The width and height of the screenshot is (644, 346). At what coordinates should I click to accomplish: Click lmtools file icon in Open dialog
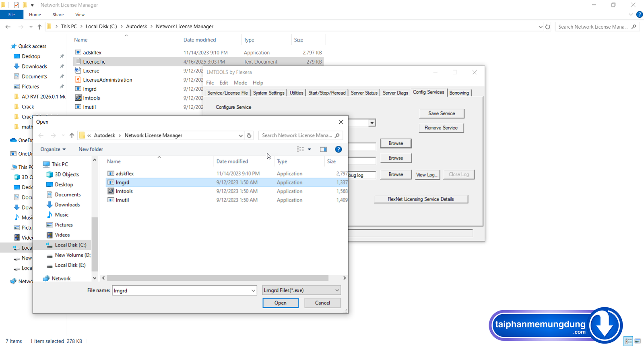pos(111,191)
